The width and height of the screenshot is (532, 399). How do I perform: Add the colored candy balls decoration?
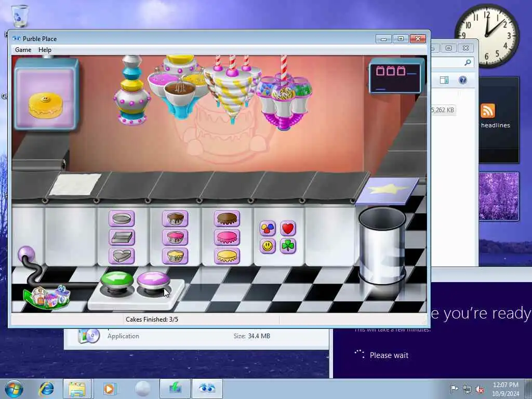[x=268, y=229]
